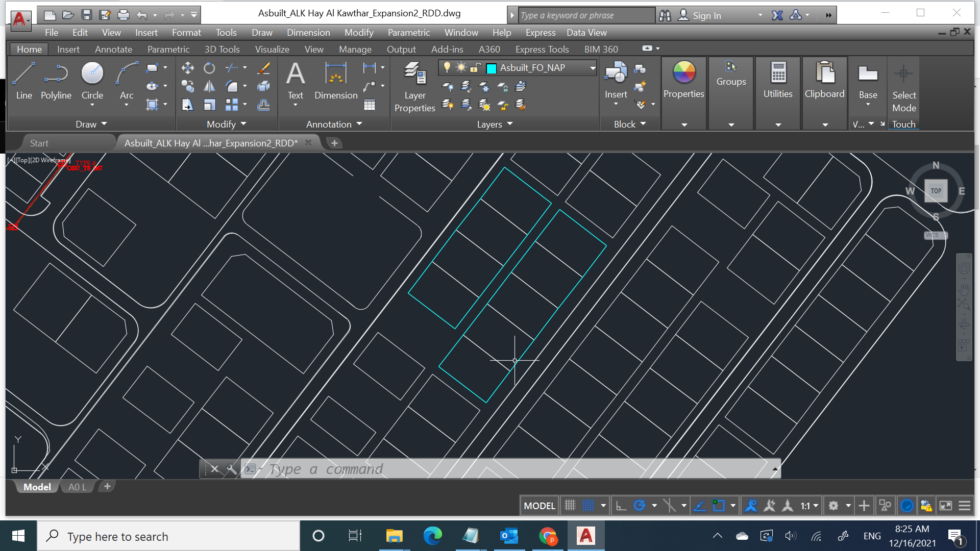Open the Asbuilt_FO_NAP layer dropdown
Image resolution: width=980 pixels, height=551 pixels.
coord(592,67)
